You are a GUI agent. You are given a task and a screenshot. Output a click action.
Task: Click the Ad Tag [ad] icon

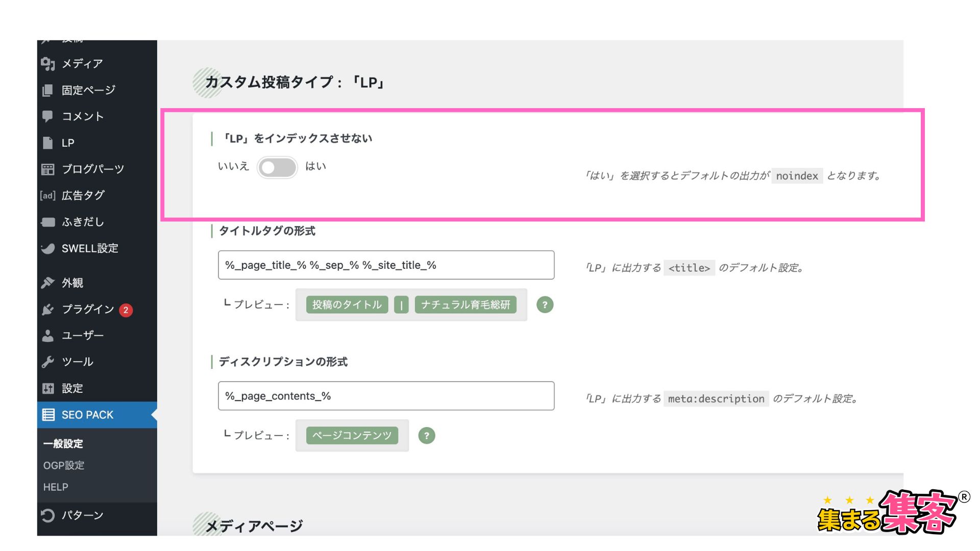(48, 195)
